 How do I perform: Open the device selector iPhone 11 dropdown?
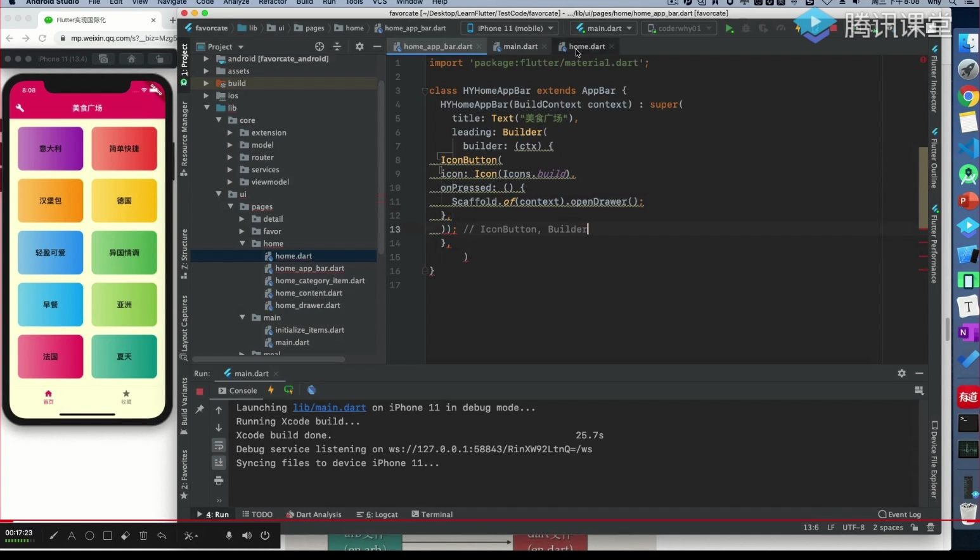click(x=510, y=29)
